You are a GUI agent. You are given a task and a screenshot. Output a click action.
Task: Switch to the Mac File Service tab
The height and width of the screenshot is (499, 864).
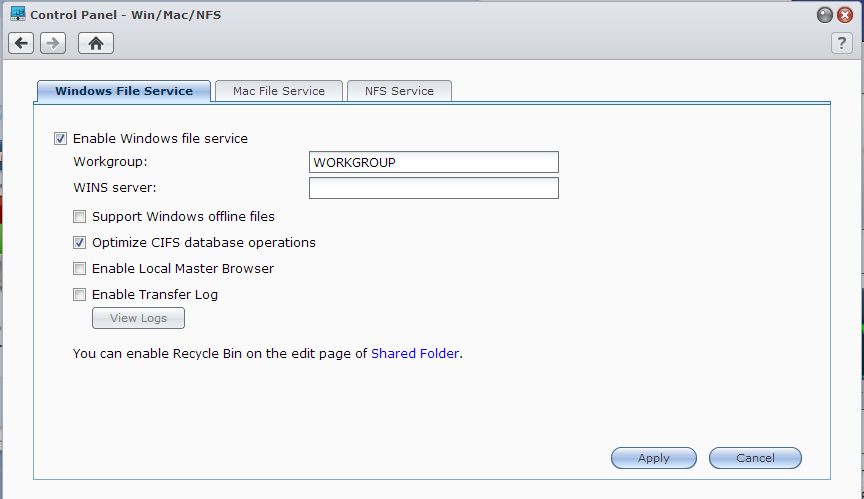(x=279, y=91)
